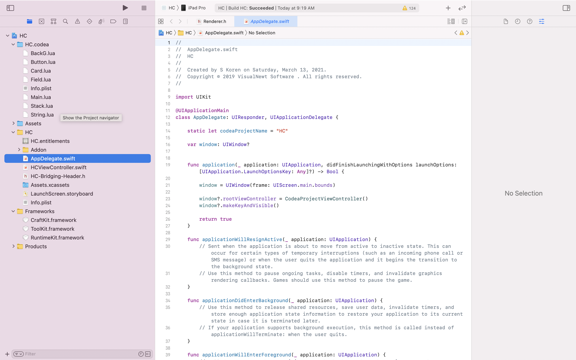Collapse the Frameworks group
This screenshot has width=576, height=360.
click(13, 211)
